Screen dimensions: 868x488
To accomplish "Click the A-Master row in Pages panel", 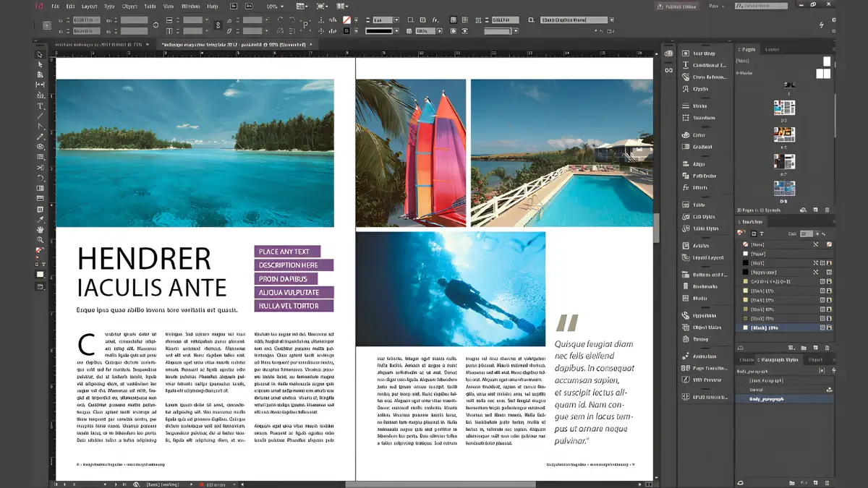I will pos(784,72).
